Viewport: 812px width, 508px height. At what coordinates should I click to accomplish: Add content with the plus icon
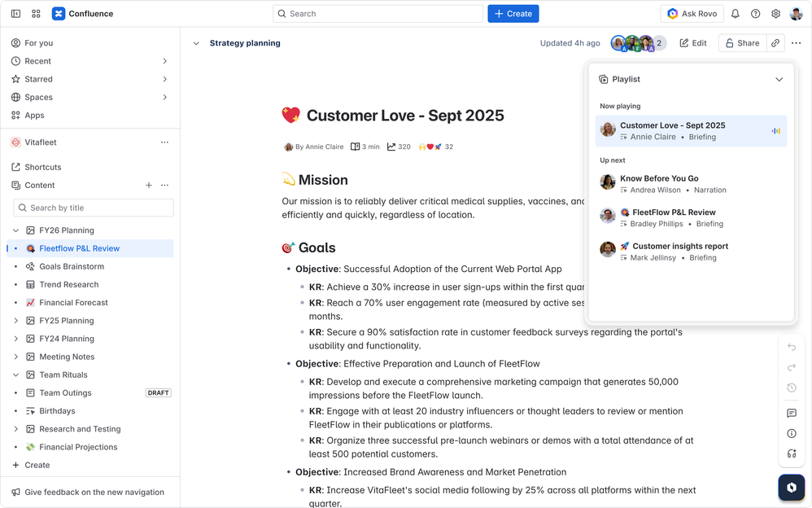pyautogui.click(x=149, y=185)
